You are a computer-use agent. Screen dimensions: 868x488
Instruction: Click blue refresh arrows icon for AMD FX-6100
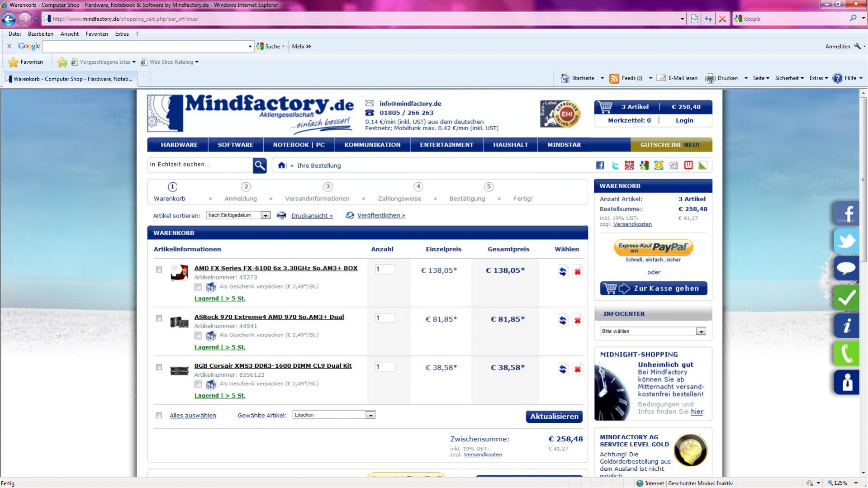pos(563,271)
